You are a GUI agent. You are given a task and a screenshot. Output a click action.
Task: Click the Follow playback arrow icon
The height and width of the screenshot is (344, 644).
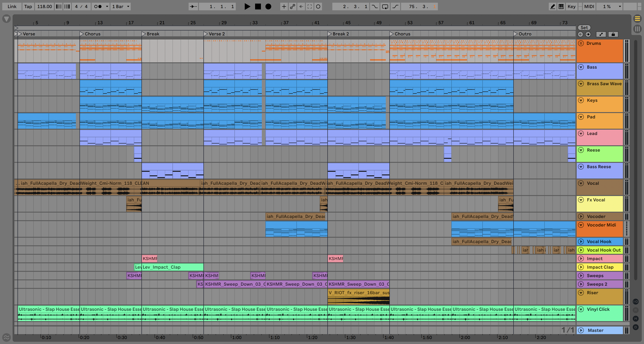[193, 7]
